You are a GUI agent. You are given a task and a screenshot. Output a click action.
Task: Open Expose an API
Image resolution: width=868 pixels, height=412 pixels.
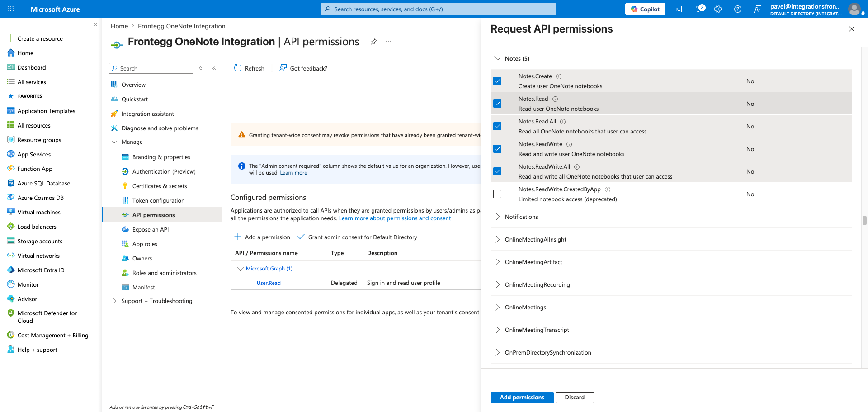tap(151, 229)
